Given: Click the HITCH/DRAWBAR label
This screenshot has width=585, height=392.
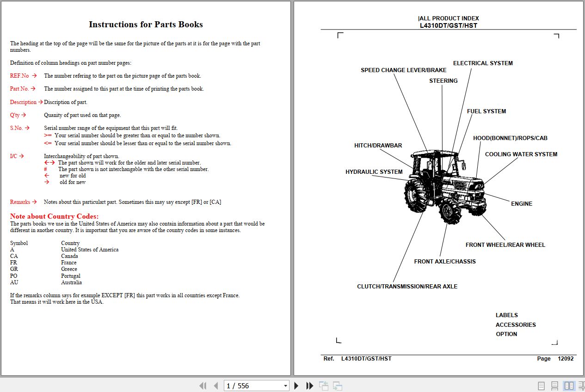Looking at the screenshot, I should pyautogui.click(x=378, y=146).
